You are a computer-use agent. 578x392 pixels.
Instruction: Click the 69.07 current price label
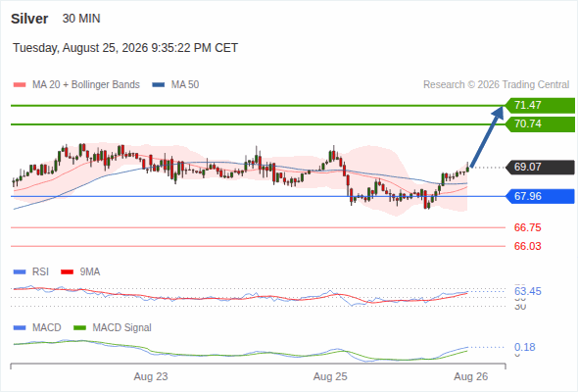540,167
